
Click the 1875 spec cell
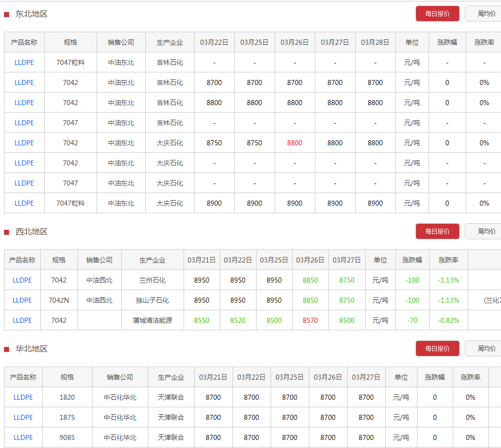point(67,418)
